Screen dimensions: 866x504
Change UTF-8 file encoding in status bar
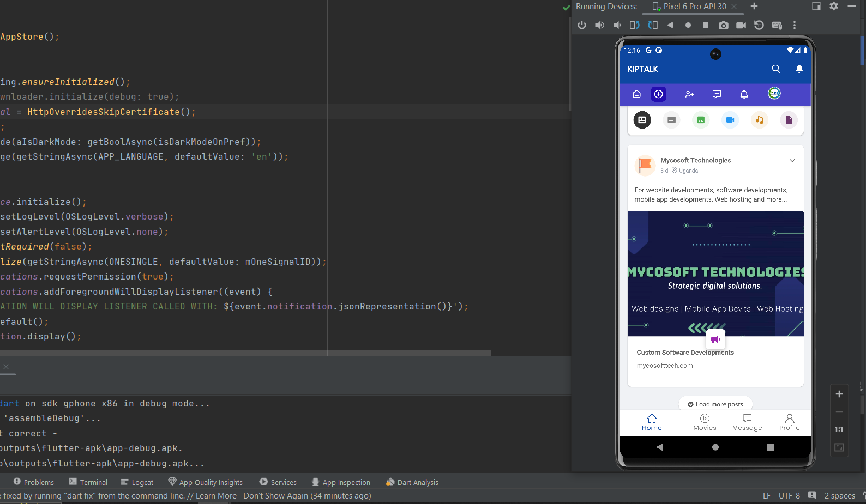click(789, 496)
